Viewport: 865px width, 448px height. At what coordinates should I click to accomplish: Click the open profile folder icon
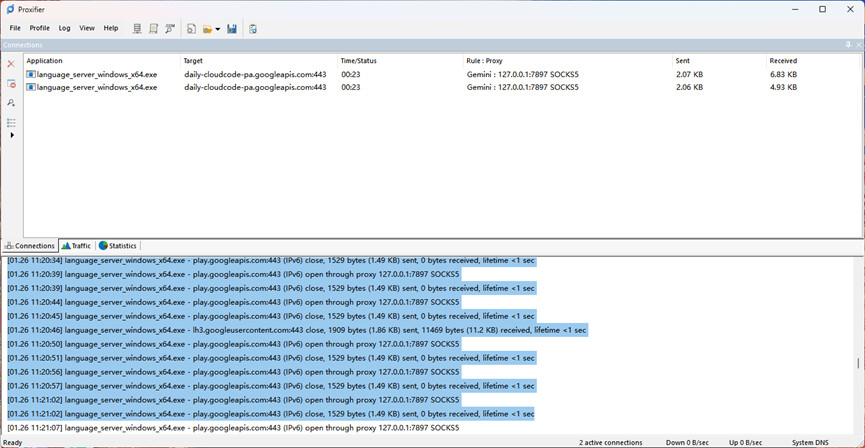tap(207, 29)
